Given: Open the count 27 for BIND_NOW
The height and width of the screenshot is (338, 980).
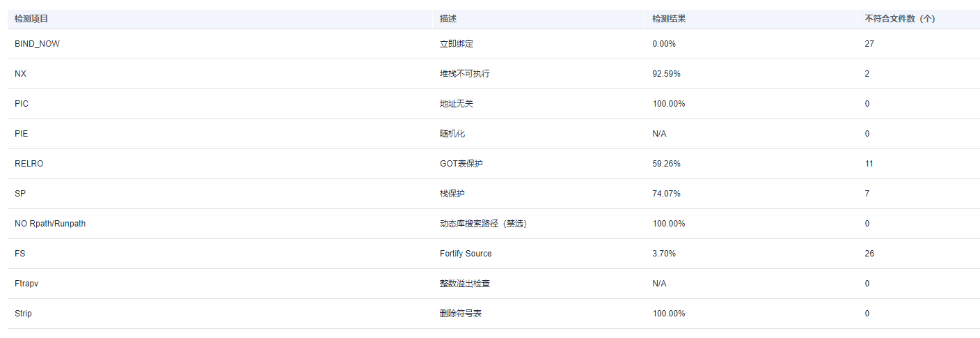Looking at the screenshot, I should pyautogui.click(x=869, y=44).
